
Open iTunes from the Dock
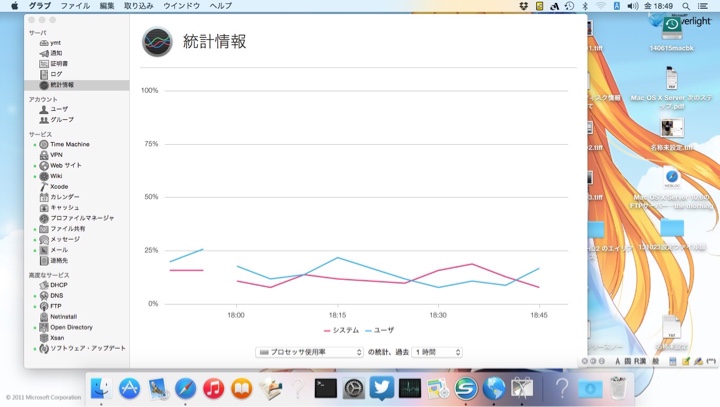[214, 389]
